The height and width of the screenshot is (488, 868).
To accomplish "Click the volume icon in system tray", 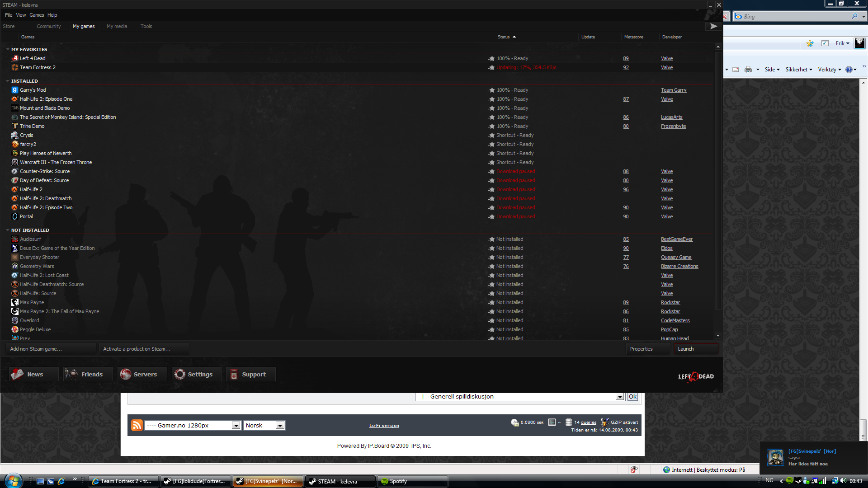I will pos(843,481).
